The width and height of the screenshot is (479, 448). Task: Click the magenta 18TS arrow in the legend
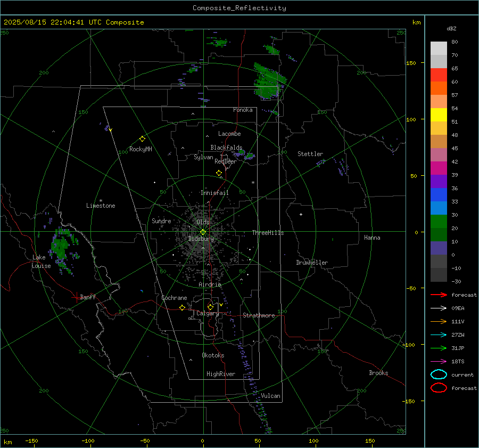pyautogui.click(x=439, y=362)
